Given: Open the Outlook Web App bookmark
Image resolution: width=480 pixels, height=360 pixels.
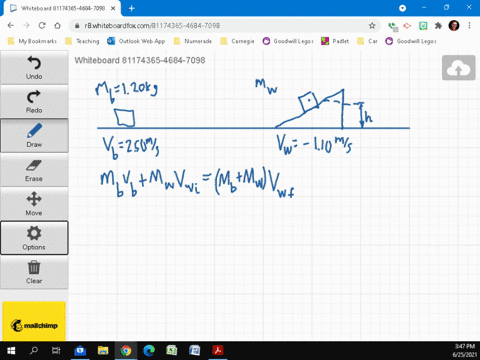Looking at the screenshot, I should click(136, 41).
